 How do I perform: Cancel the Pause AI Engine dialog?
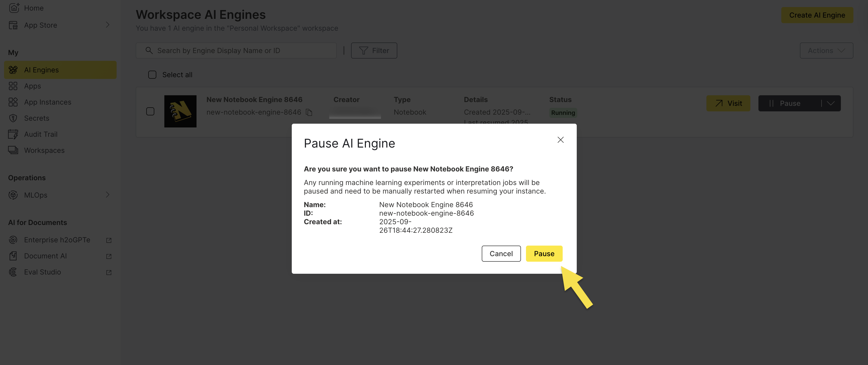[501, 253]
